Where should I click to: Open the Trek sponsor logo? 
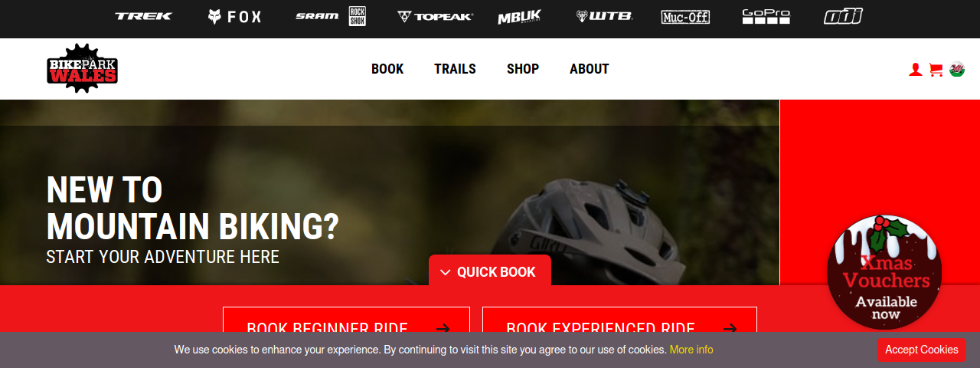144,16
